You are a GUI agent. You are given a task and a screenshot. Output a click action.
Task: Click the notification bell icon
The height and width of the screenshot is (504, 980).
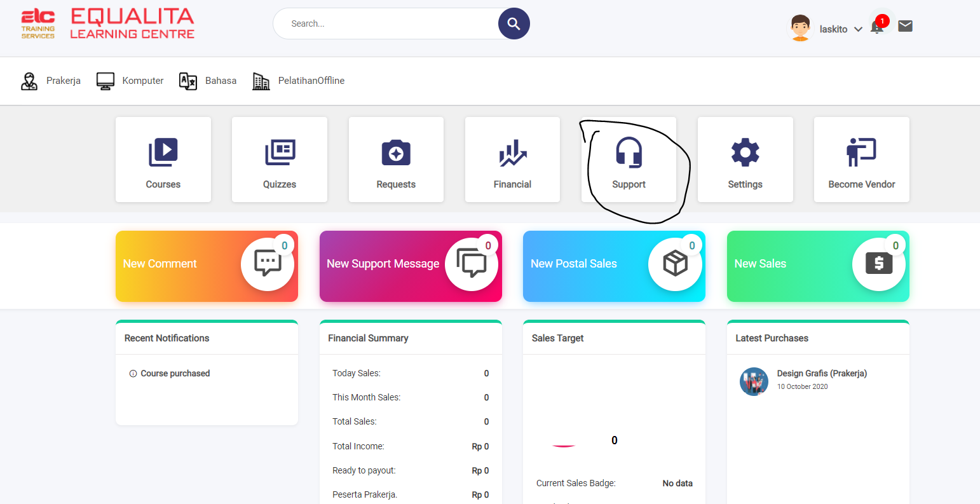tap(877, 27)
